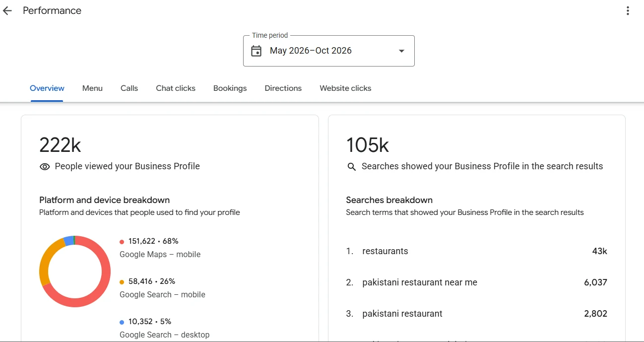Click the blue Google Search desktop legend dot

pos(122,322)
